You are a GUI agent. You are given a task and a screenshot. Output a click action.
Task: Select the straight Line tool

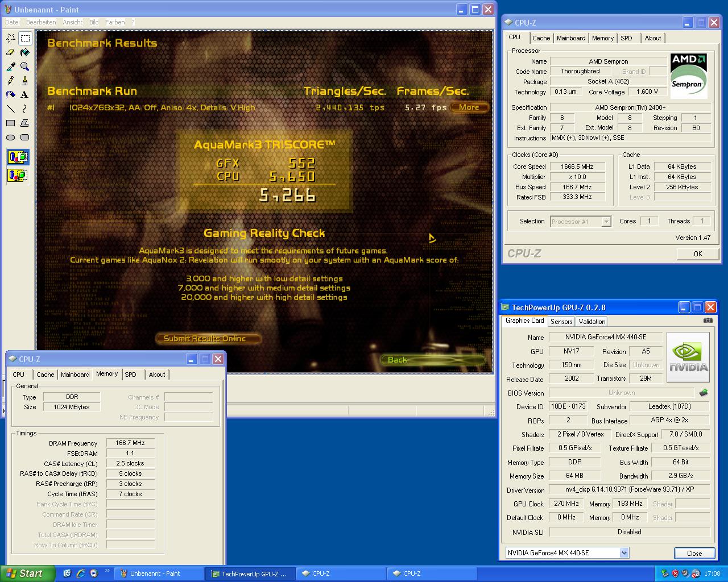tap(11, 109)
